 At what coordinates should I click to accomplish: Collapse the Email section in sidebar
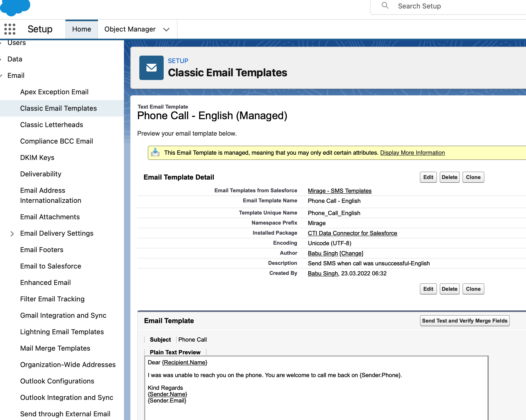1,76
